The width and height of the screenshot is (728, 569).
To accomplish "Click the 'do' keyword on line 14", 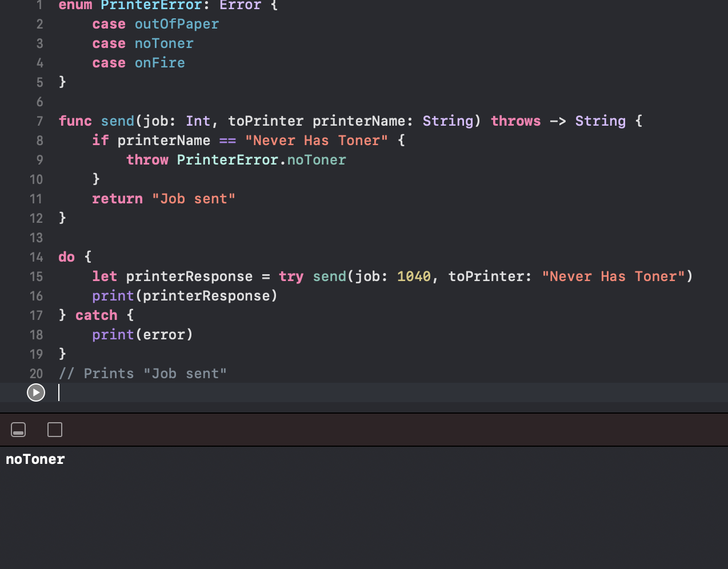I will click(x=67, y=257).
